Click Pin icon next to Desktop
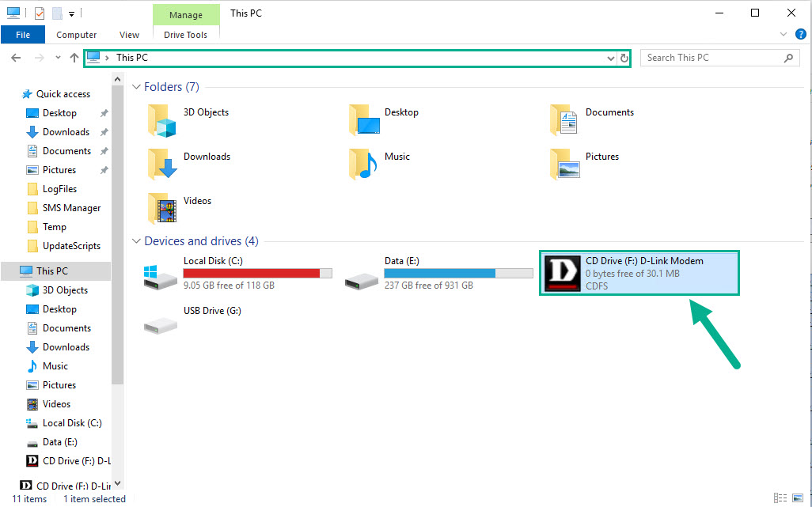 pyautogui.click(x=104, y=113)
